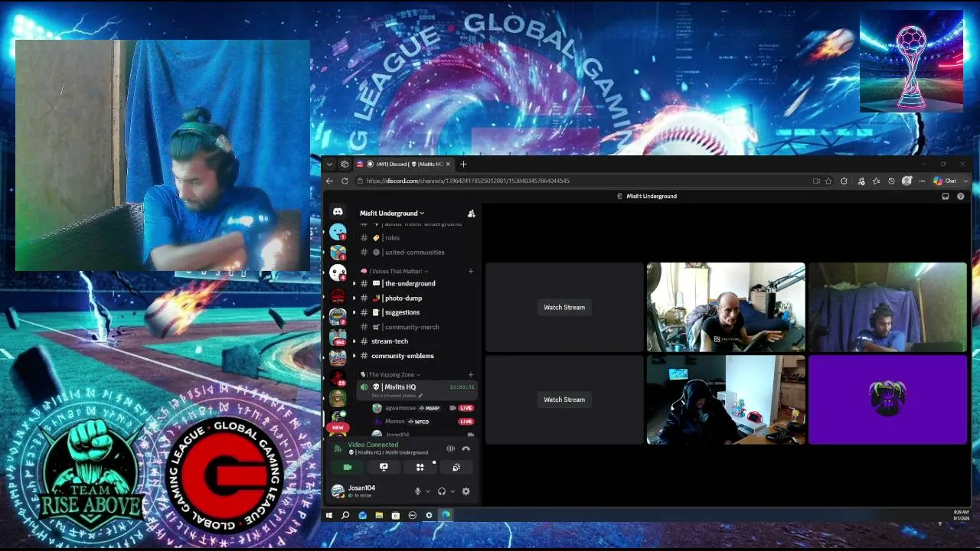Focus the bald man's video tile
This screenshot has height=551, width=980.
click(726, 308)
